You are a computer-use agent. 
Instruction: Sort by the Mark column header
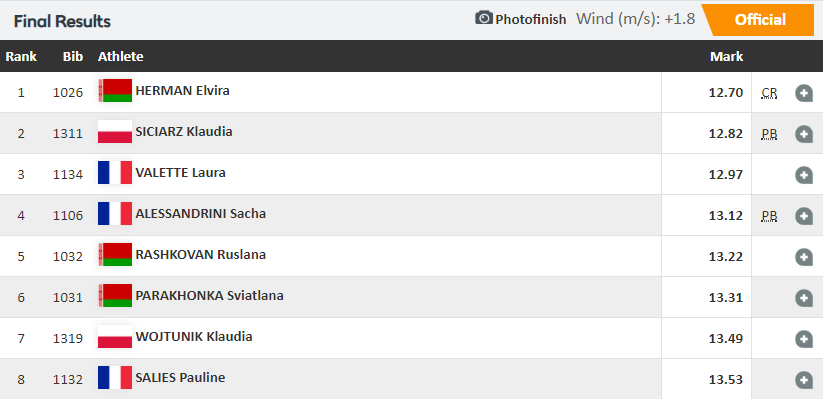point(726,56)
